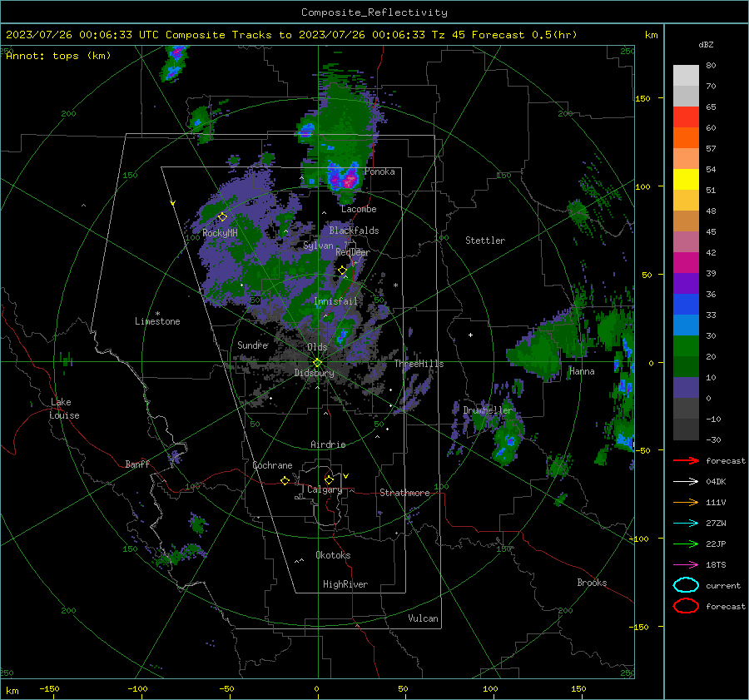Click the Sylvan label
Screen dimensions: 749x700
[x=318, y=246]
